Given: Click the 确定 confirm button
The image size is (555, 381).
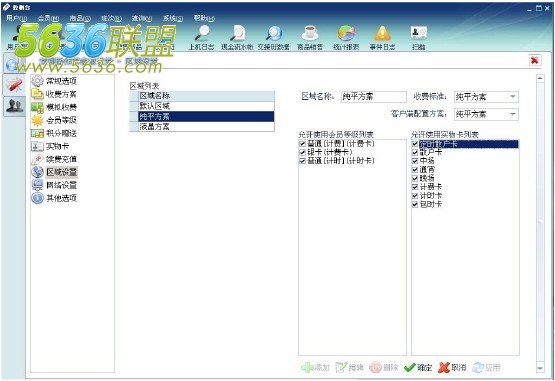Looking at the screenshot, I should pos(418,368).
